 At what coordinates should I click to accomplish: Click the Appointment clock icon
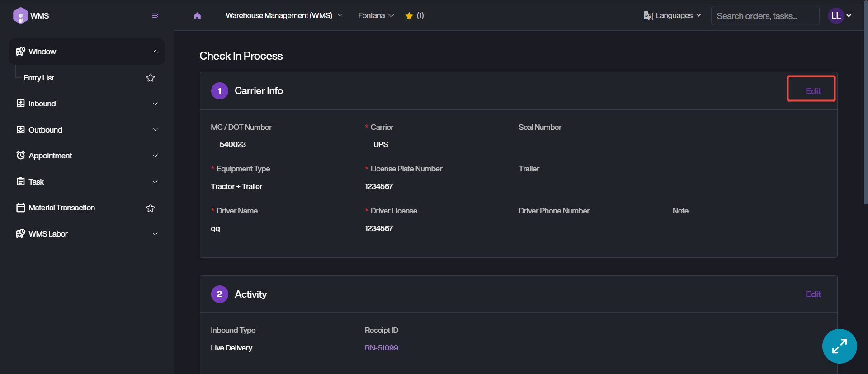tap(20, 156)
